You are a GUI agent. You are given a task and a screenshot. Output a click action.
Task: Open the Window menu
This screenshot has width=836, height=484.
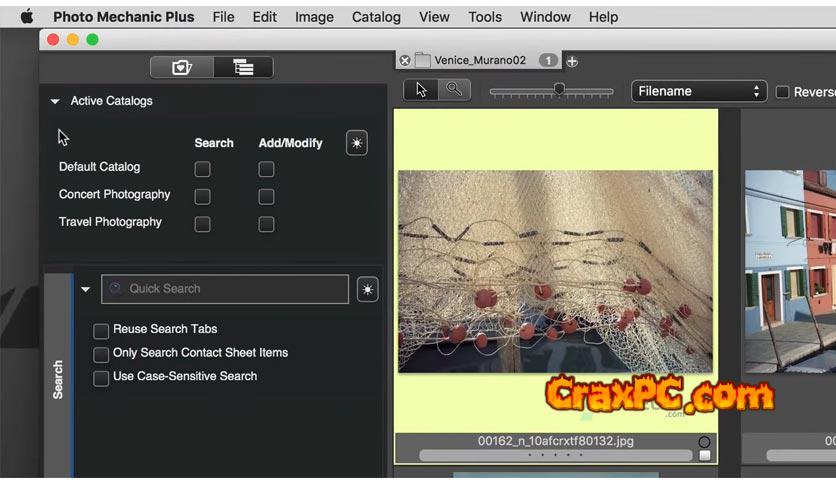[545, 17]
